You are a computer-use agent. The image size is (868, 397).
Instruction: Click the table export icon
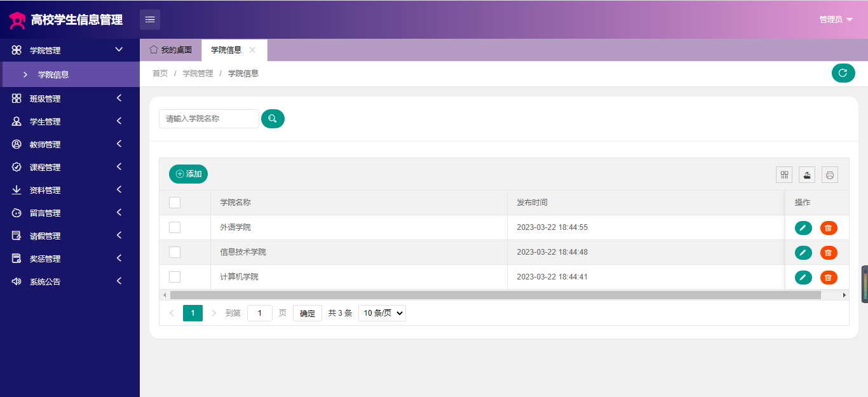click(807, 175)
